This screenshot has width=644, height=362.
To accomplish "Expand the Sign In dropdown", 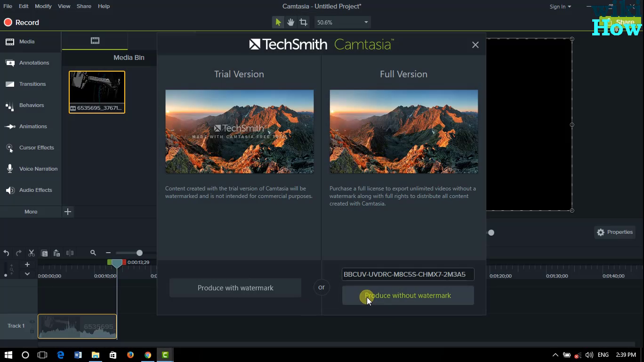I will click(560, 7).
